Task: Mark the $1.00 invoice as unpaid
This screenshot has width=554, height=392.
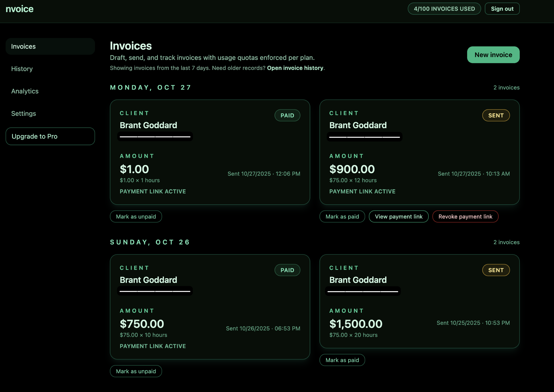Action: 136,217
